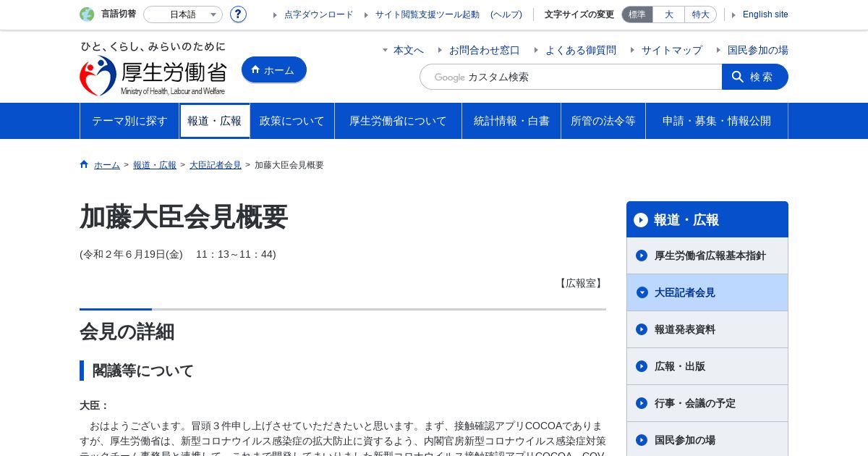Set font size to 特大
The width and height of the screenshot is (868, 456).
(x=700, y=14)
